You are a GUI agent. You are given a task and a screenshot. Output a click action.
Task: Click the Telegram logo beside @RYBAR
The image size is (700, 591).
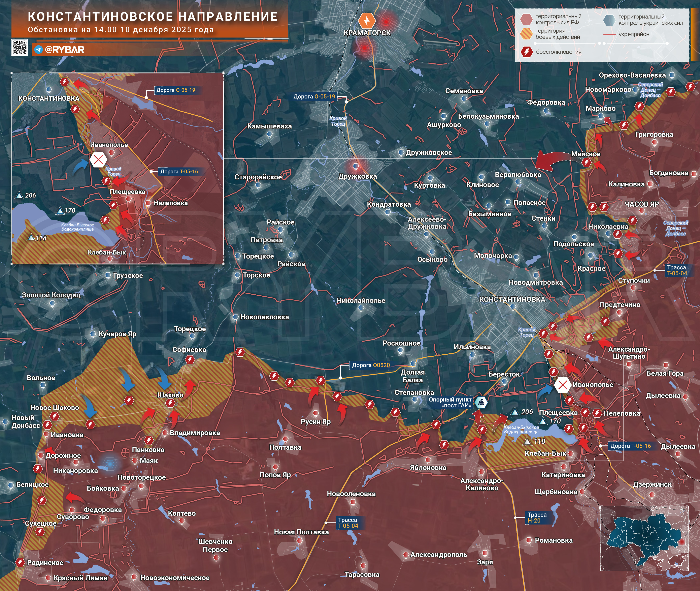point(38,50)
